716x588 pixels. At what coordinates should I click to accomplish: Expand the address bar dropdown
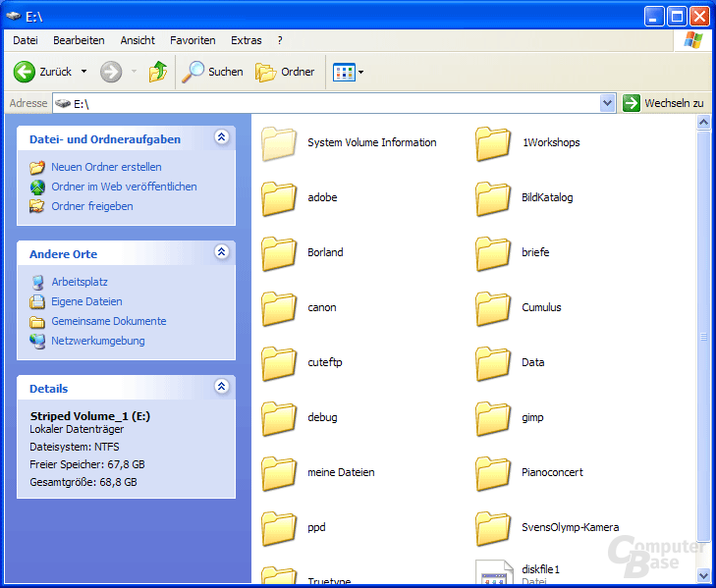(607, 103)
